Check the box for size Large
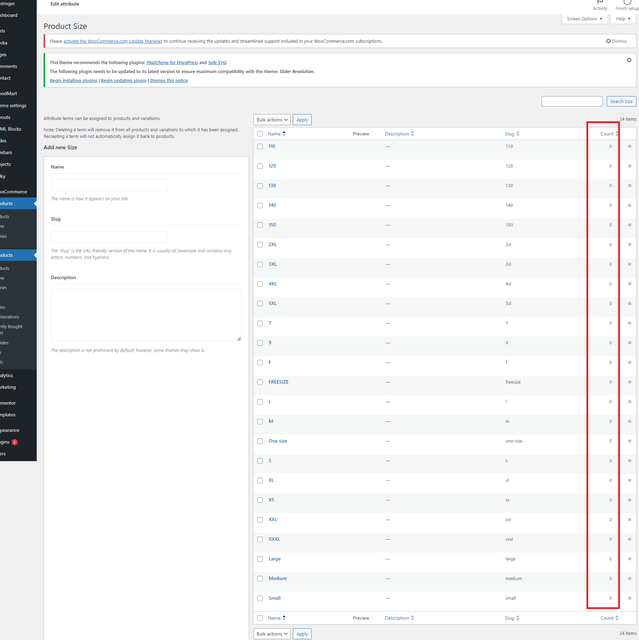Screen dimensions: 639x640 (260, 559)
